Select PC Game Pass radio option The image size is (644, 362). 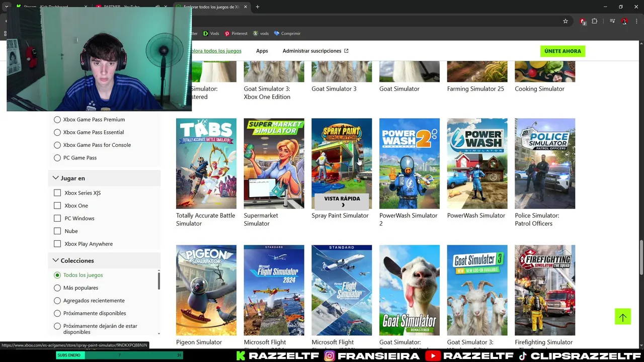click(57, 158)
